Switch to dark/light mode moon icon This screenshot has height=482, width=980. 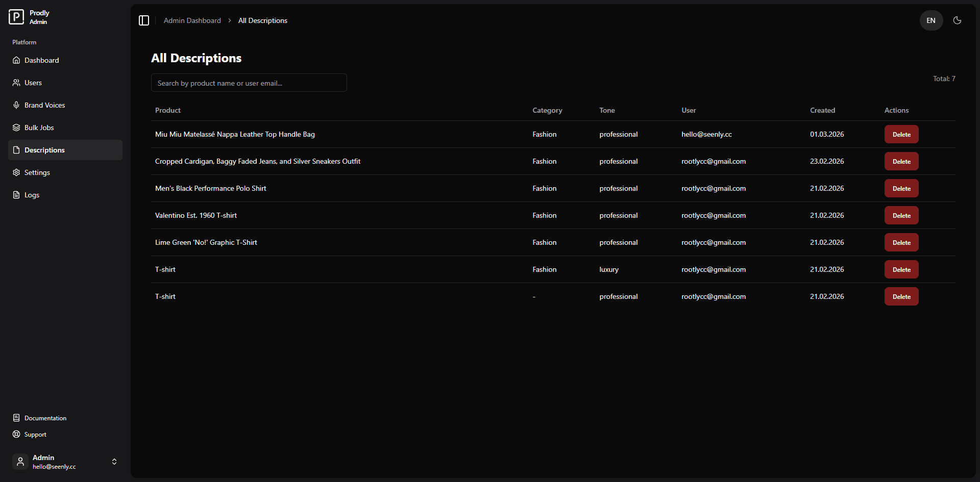pyautogui.click(x=957, y=20)
